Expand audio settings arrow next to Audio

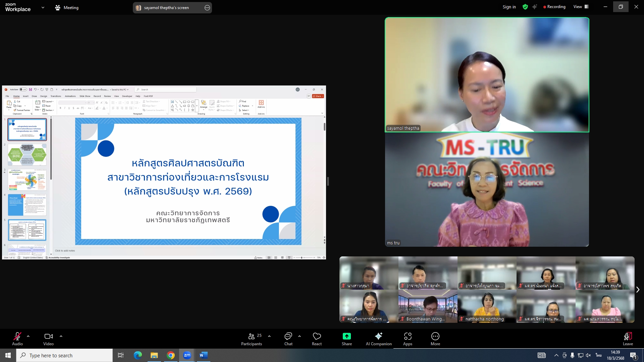28,336
